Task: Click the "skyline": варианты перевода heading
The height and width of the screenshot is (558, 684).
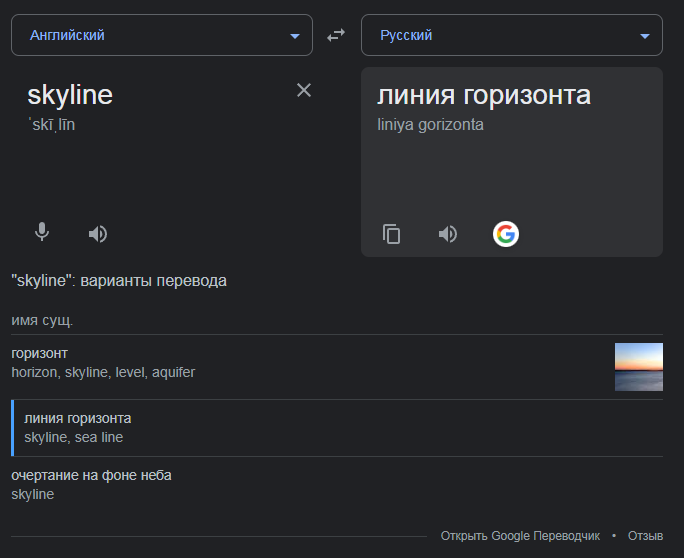Action: 119,281
